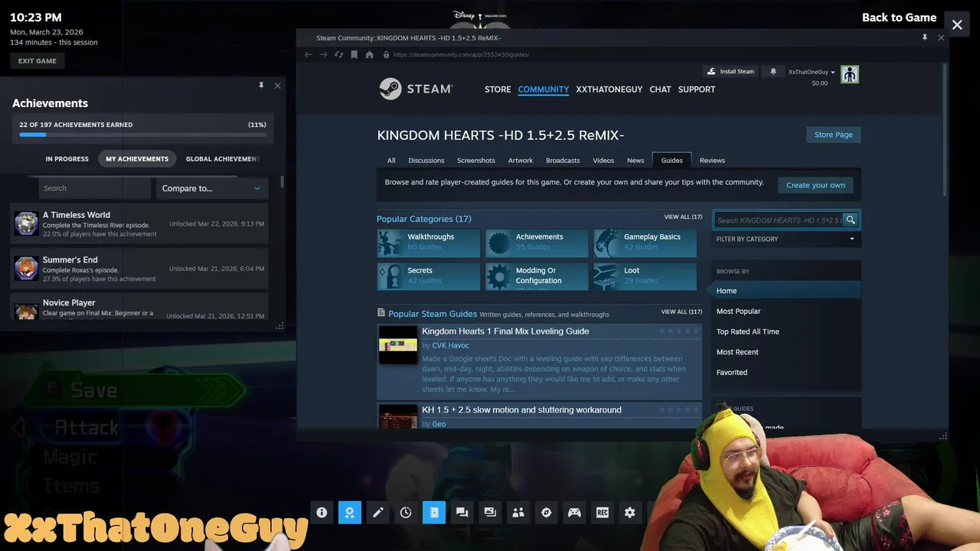Screen dimensions: 980x551
Task: Open CHAT in Steam header
Action: tap(660, 90)
